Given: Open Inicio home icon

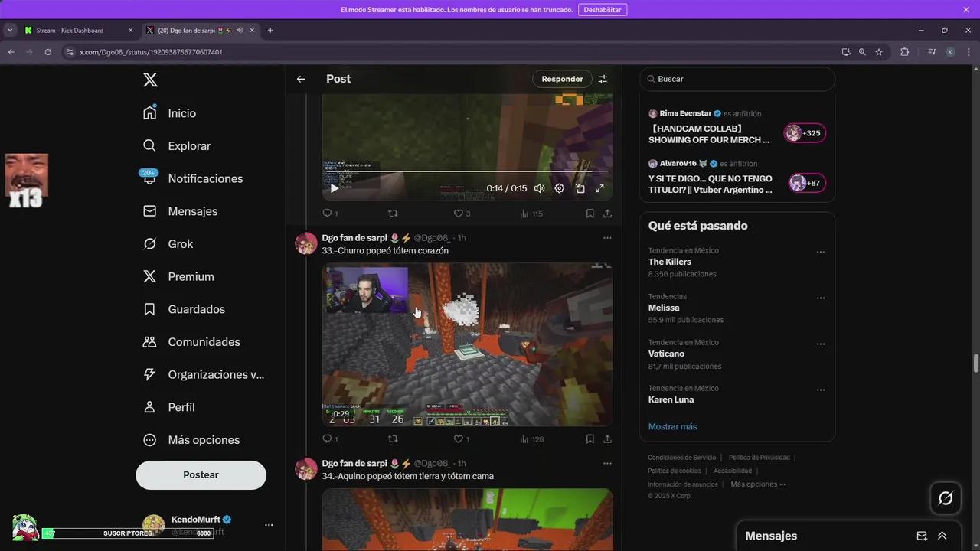Looking at the screenshot, I should pos(150,113).
